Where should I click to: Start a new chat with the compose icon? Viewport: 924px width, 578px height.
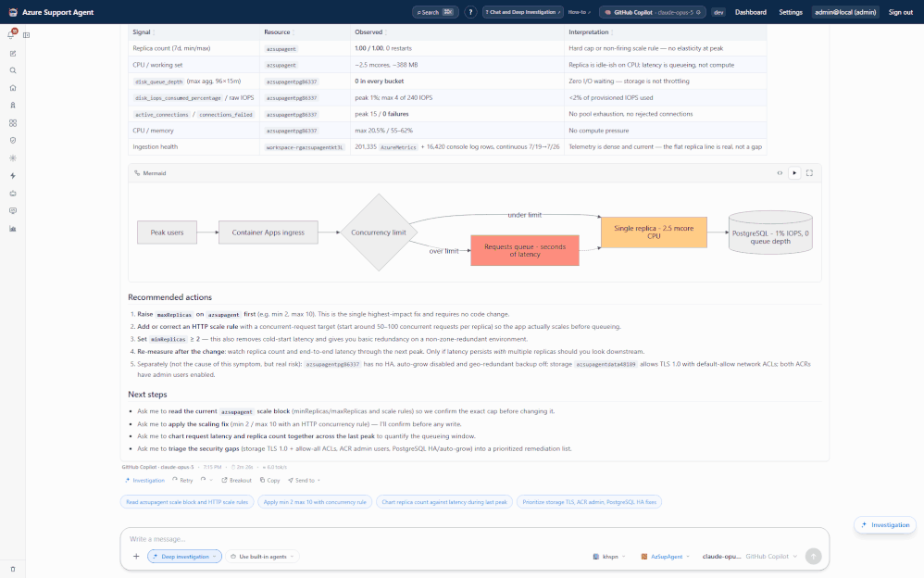click(x=13, y=54)
